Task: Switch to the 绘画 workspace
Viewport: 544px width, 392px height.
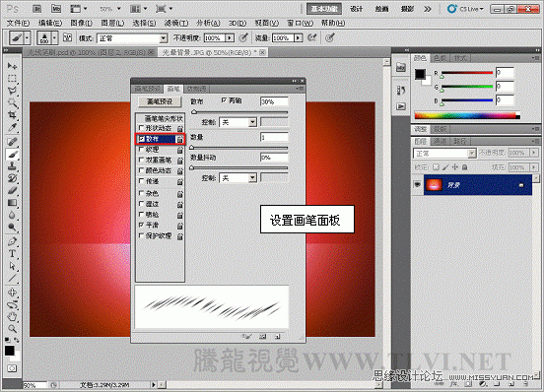Action: pos(381,9)
